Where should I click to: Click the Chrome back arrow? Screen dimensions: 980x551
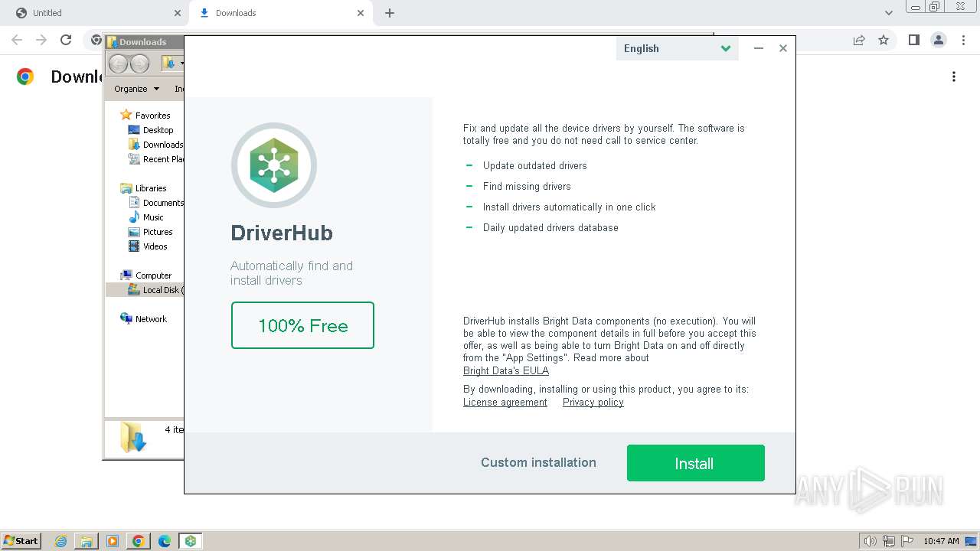[x=17, y=40]
